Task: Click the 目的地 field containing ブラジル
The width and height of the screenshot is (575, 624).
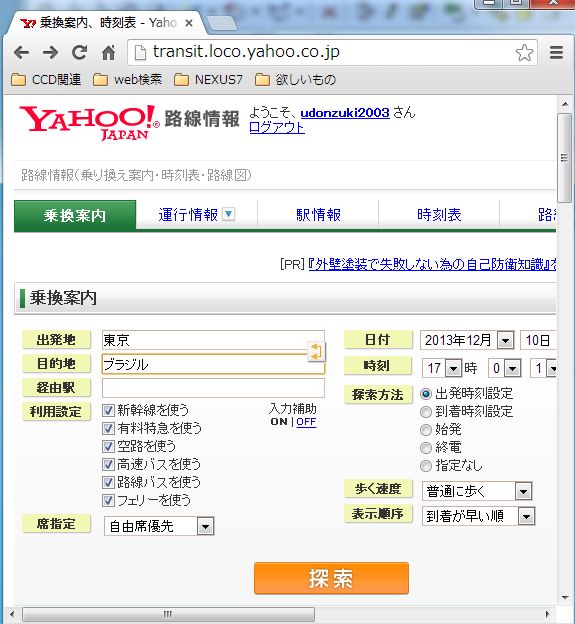Action: 213,364
